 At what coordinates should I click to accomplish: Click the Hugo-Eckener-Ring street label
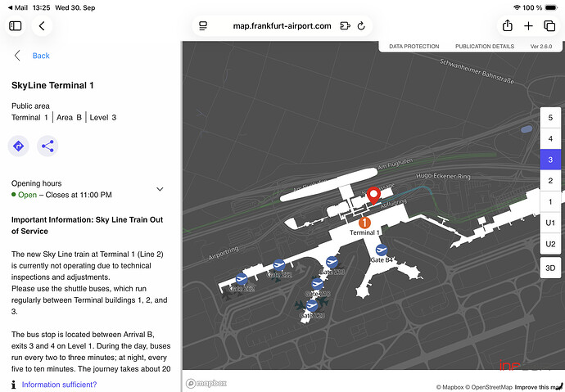pos(443,176)
